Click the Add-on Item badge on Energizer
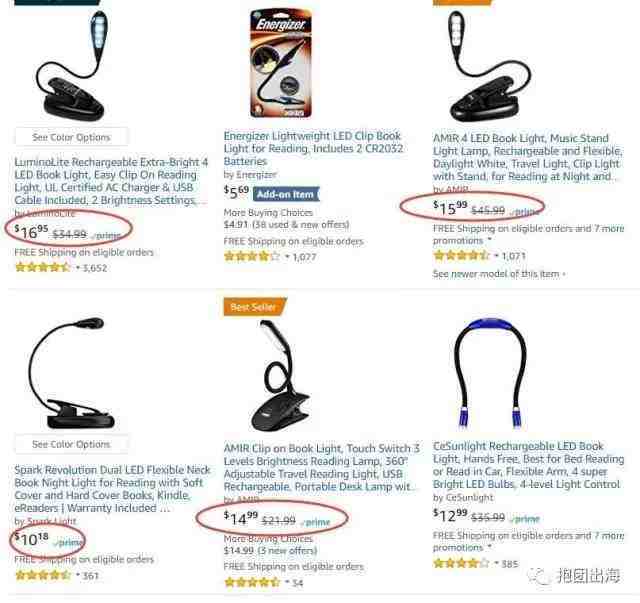 click(x=286, y=194)
